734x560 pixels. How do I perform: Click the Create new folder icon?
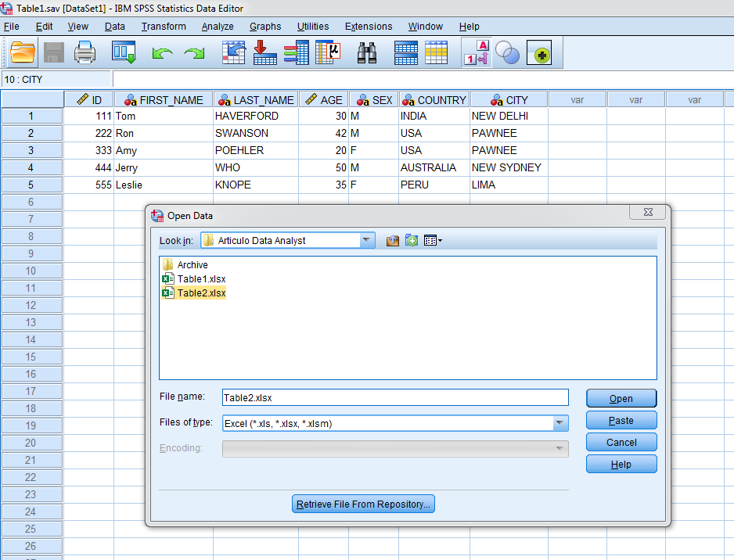click(412, 240)
